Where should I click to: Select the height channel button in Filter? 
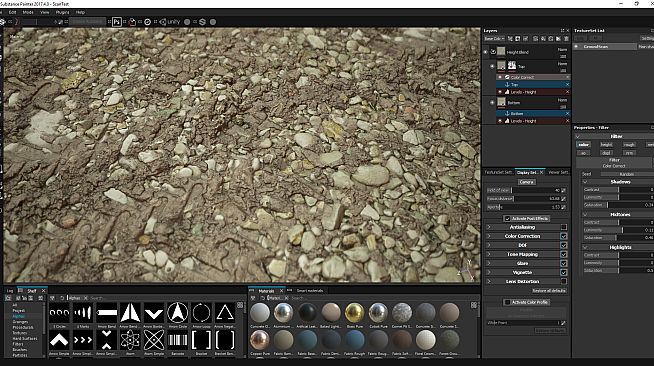point(606,145)
